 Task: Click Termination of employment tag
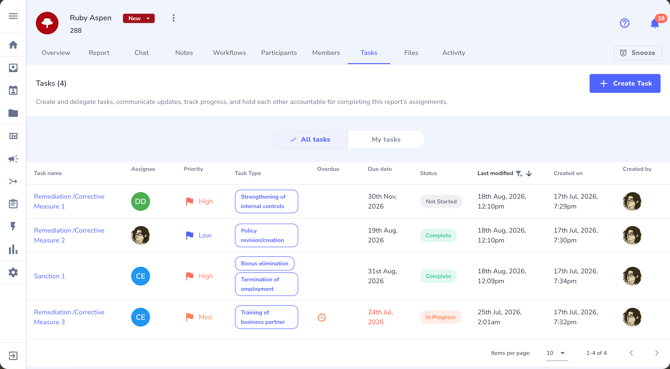266,284
